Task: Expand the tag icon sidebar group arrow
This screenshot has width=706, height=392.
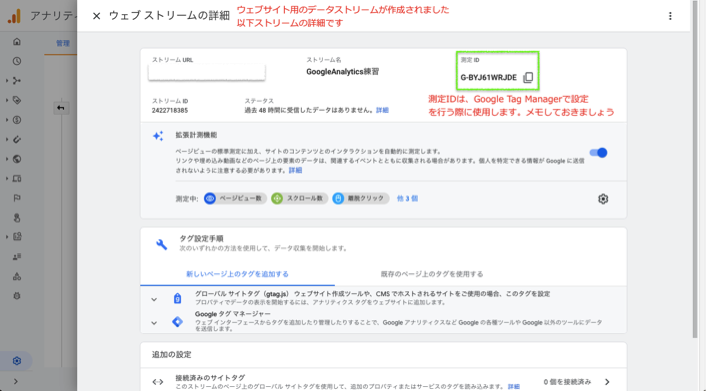Action: coord(7,100)
